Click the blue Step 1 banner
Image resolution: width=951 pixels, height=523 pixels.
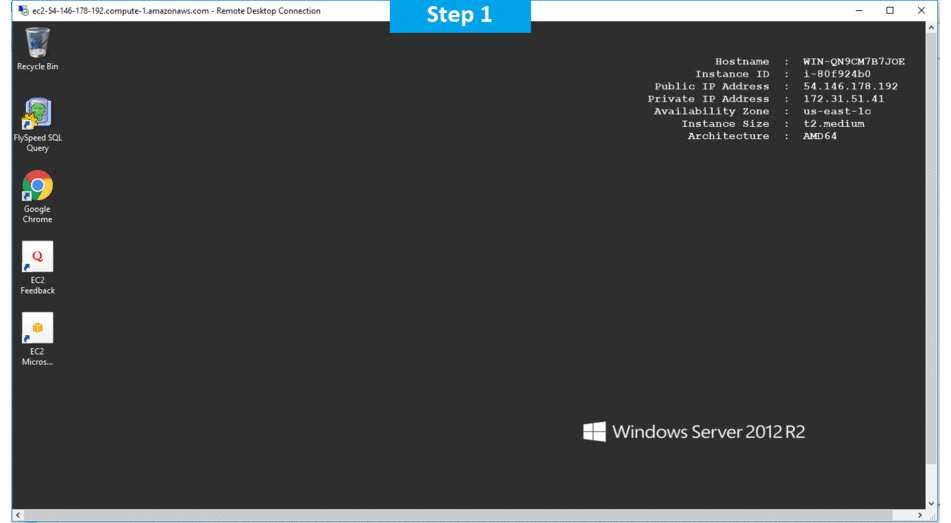[x=459, y=16]
